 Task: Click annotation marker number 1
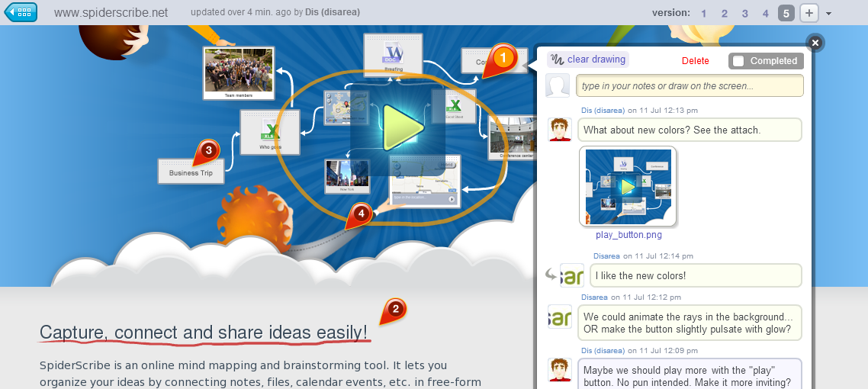[x=502, y=57]
